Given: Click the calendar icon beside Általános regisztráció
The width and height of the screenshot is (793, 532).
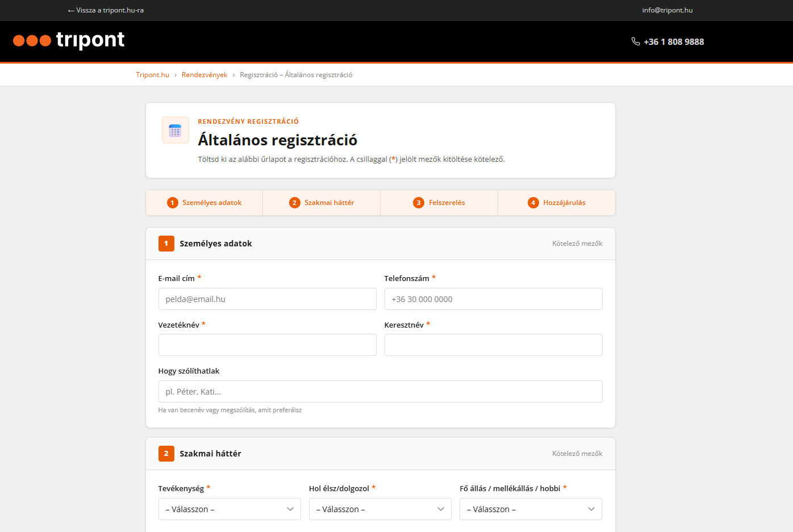Looking at the screenshot, I should 175,131.
